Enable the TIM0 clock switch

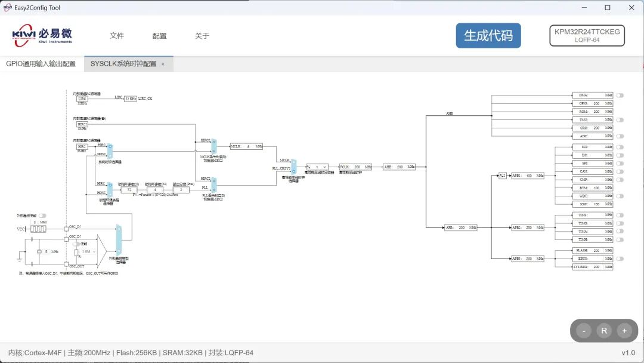[x=620, y=223]
